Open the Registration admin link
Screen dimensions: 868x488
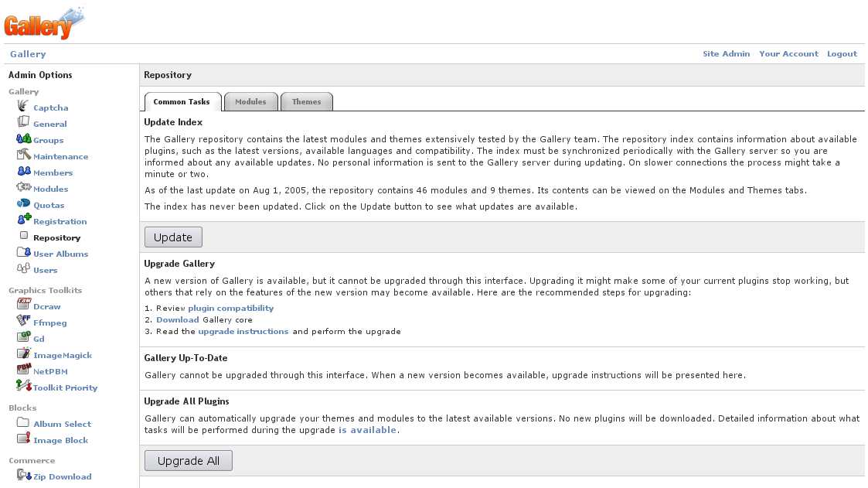[x=60, y=221]
